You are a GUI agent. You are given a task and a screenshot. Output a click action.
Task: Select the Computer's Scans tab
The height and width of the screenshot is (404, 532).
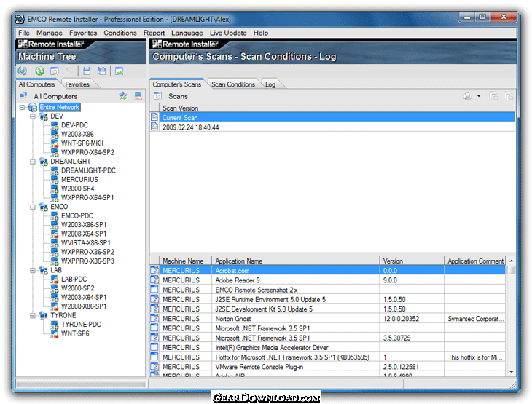177,84
